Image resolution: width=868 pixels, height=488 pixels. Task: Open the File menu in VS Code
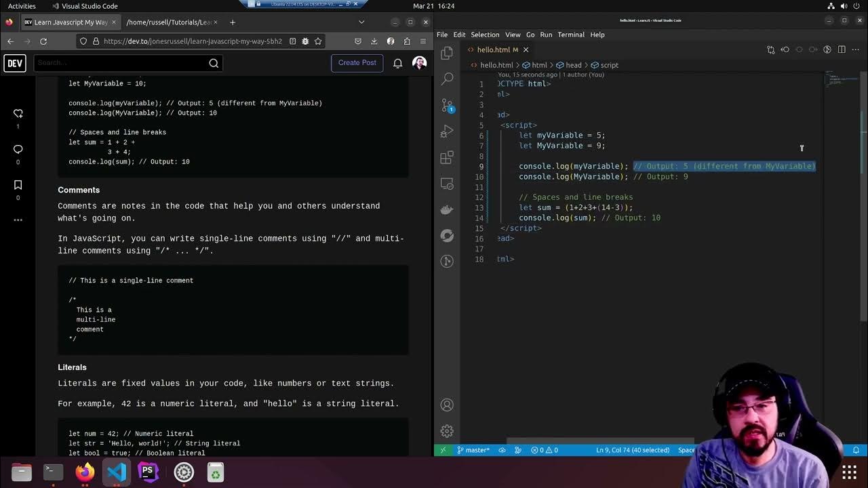[442, 35]
